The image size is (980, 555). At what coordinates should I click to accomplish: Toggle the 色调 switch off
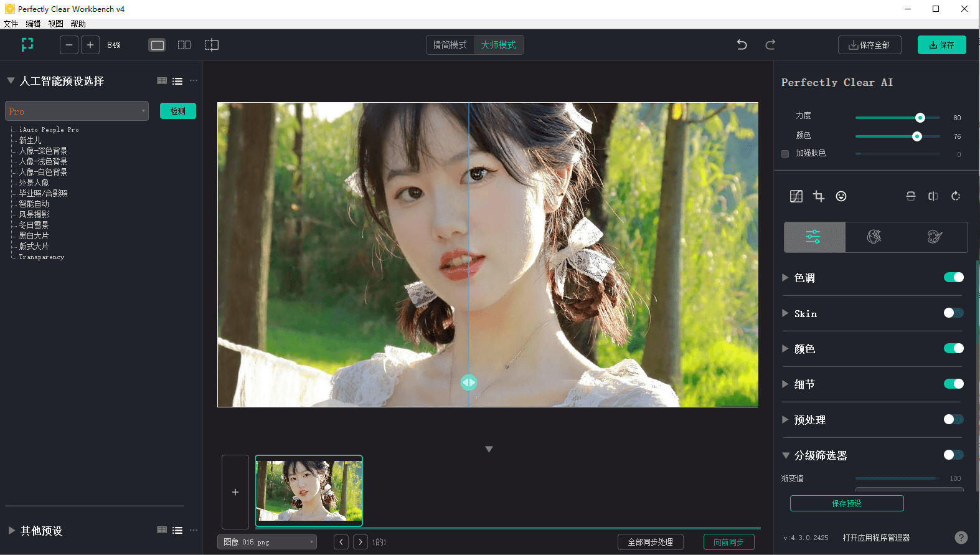point(953,277)
